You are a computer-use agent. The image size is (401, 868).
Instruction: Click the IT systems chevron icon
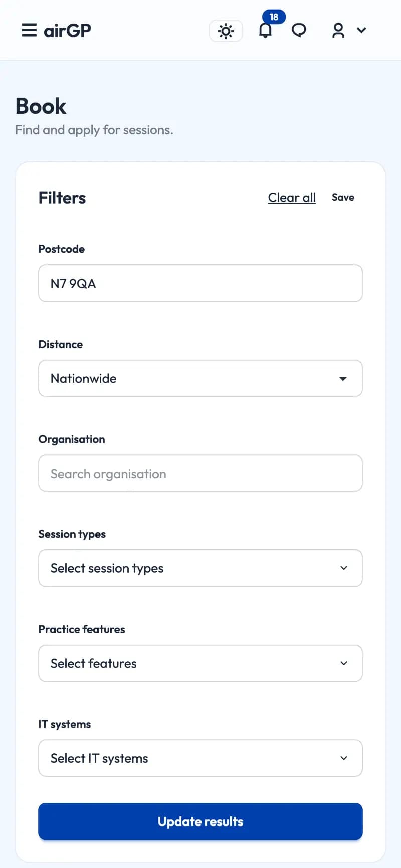(x=344, y=758)
